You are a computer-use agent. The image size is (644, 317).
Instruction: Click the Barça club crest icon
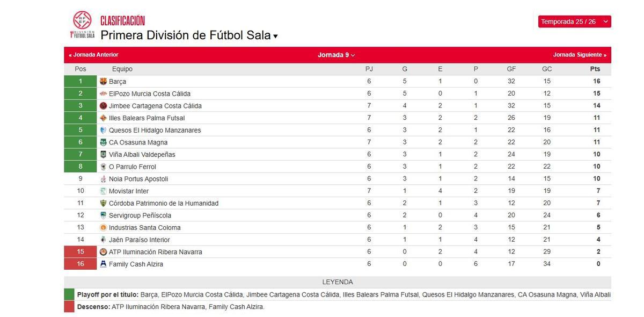tap(103, 81)
